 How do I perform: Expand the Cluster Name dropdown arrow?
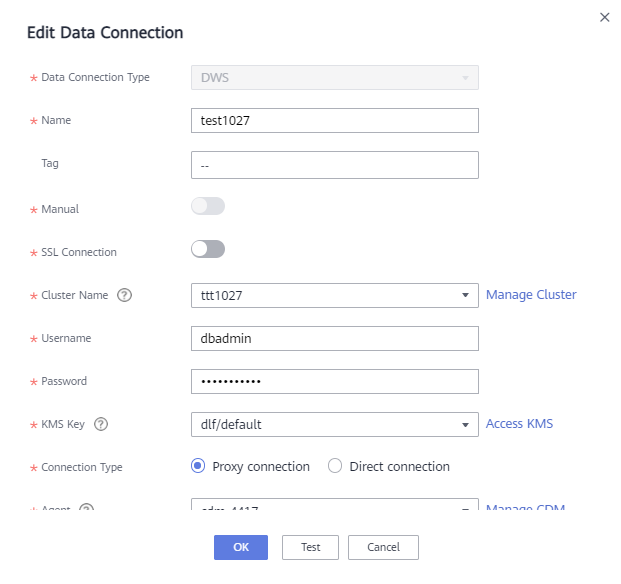(465, 295)
